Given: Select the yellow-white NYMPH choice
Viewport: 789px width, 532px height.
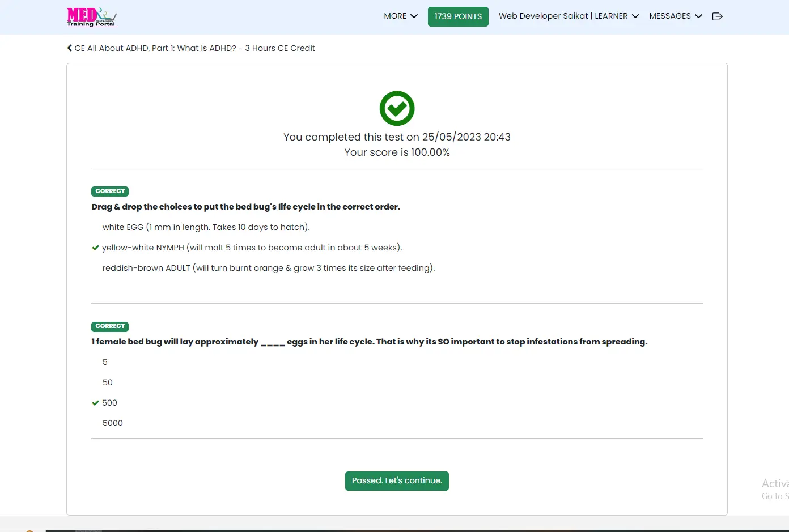Looking at the screenshot, I should pyautogui.click(x=252, y=248).
